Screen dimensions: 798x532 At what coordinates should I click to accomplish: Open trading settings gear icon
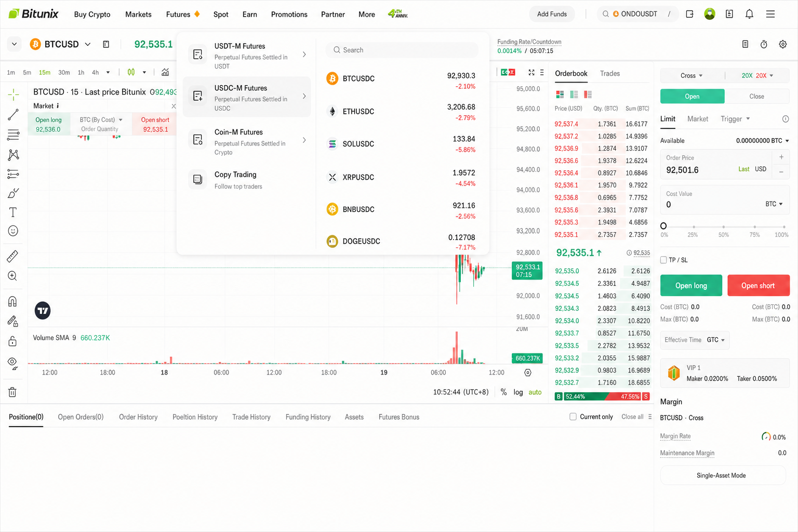pyautogui.click(x=783, y=44)
